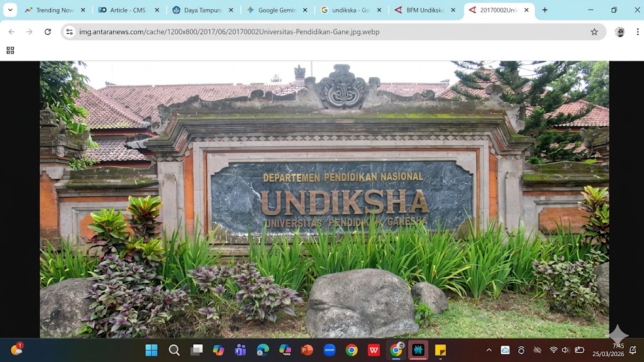Open Chrome's three-dot menu
This screenshot has width=644, height=362.
click(x=638, y=31)
